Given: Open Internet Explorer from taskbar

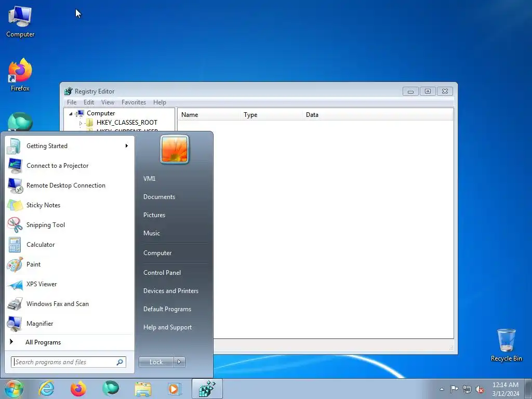Looking at the screenshot, I should (x=46, y=389).
